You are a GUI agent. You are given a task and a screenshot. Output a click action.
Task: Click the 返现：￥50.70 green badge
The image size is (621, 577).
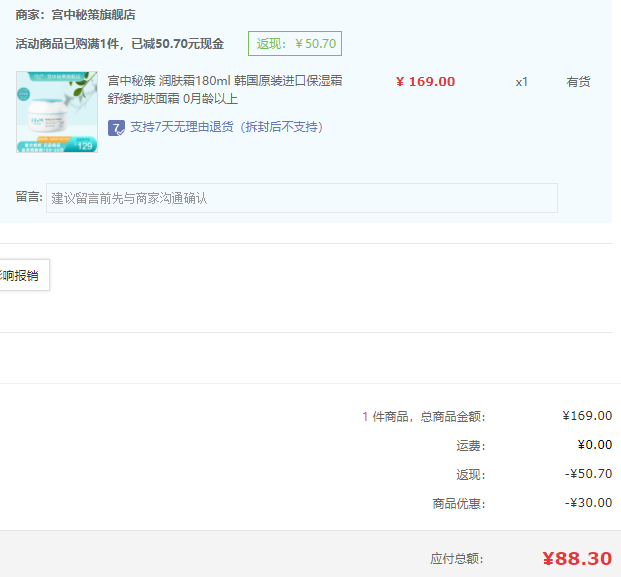click(x=295, y=44)
